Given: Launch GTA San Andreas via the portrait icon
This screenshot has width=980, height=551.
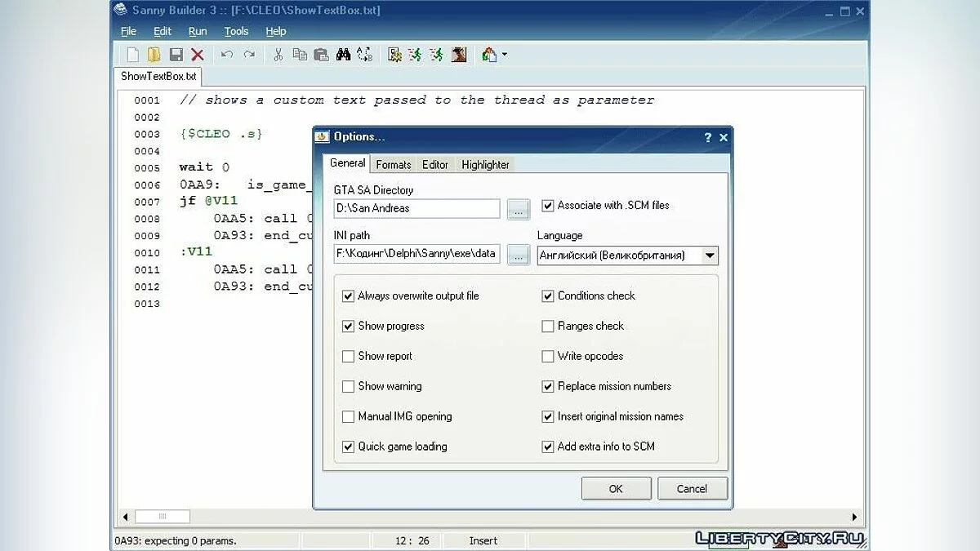Looking at the screenshot, I should pyautogui.click(x=459, y=55).
